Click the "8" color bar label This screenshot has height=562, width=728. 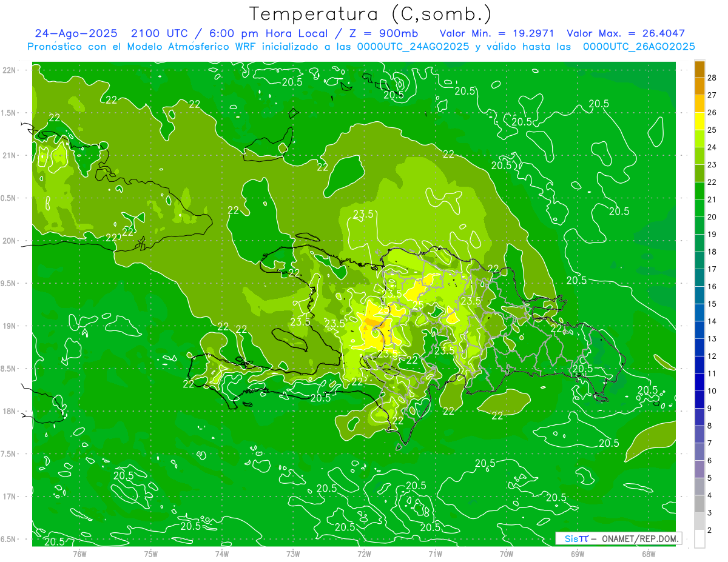710,426
